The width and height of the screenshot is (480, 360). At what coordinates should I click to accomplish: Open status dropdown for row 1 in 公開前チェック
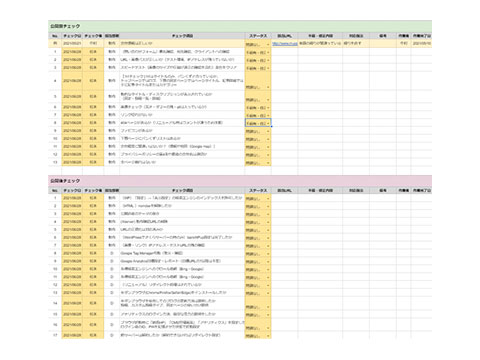tap(268, 52)
